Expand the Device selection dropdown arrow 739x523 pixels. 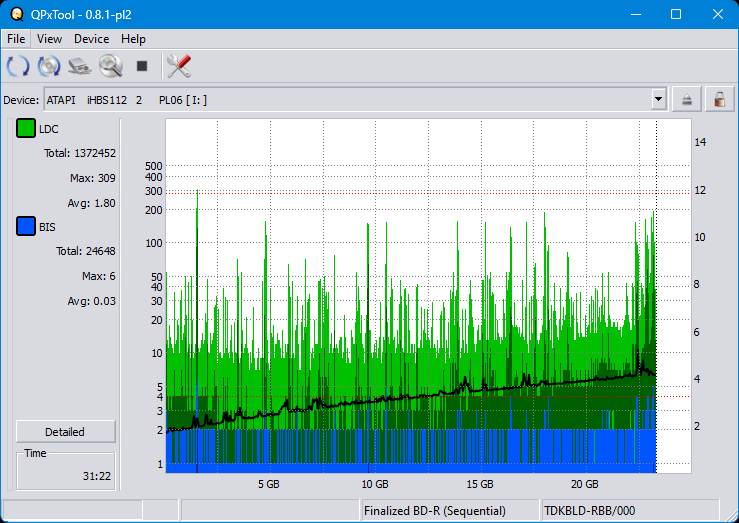click(658, 99)
